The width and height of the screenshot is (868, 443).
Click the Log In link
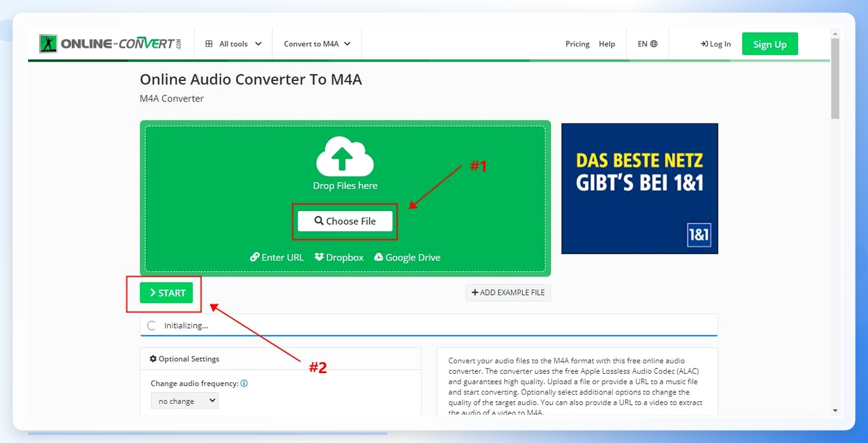pos(716,44)
